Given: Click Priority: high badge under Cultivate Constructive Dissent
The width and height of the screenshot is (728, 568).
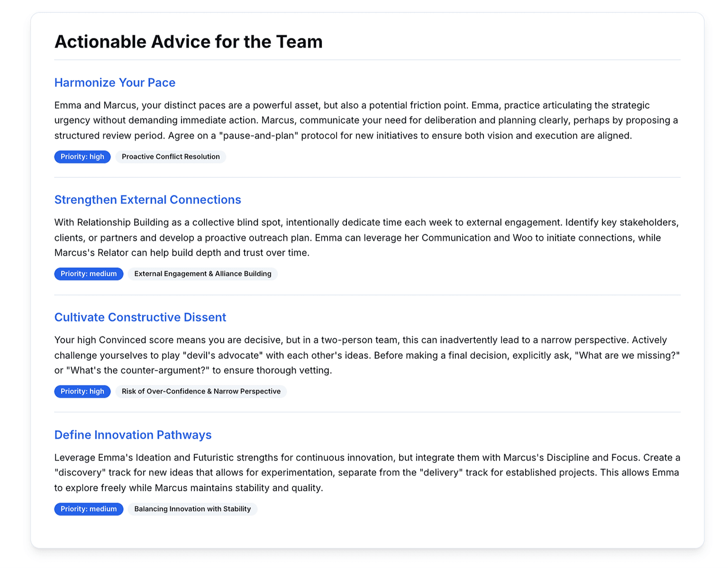Looking at the screenshot, I should (x=82, y=391).
